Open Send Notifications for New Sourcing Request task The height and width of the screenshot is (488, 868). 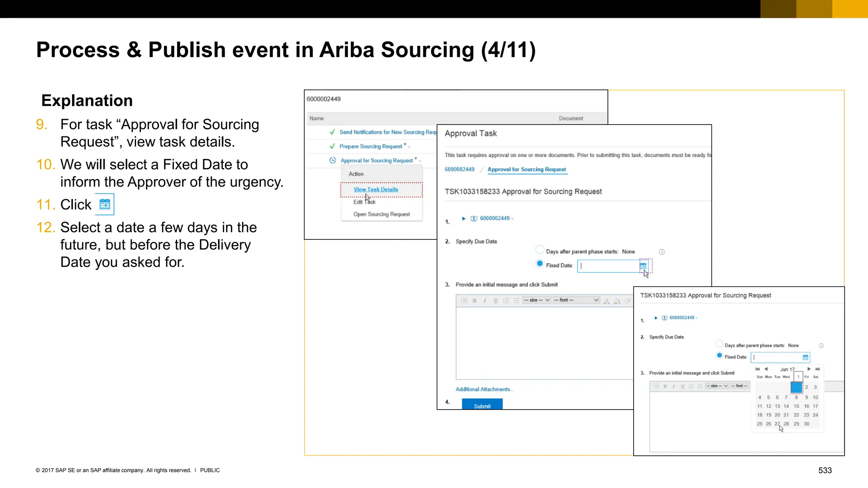[388, 132]
